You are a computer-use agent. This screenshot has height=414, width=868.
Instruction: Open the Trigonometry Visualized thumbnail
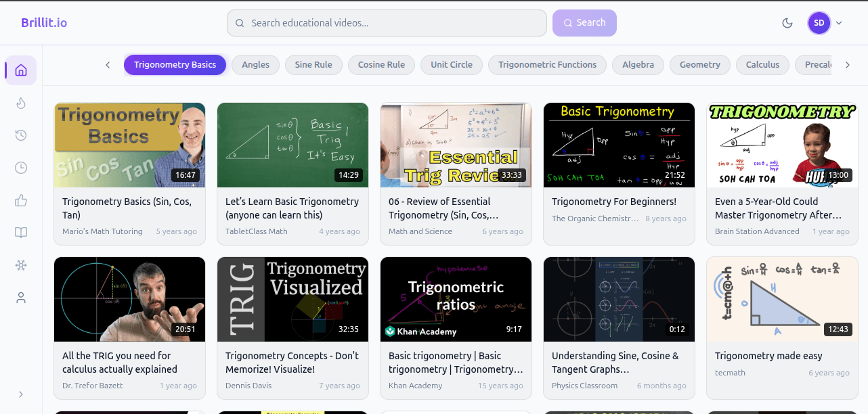click(293, 299)
